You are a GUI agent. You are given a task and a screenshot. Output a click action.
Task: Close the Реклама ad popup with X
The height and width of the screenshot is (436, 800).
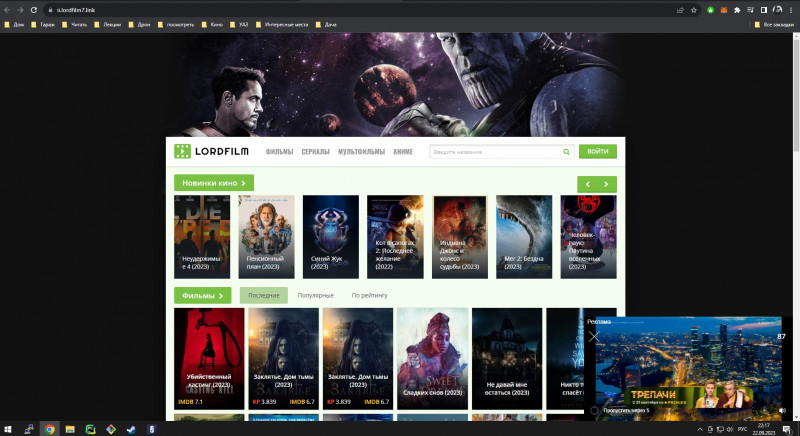tap(594, 336)
